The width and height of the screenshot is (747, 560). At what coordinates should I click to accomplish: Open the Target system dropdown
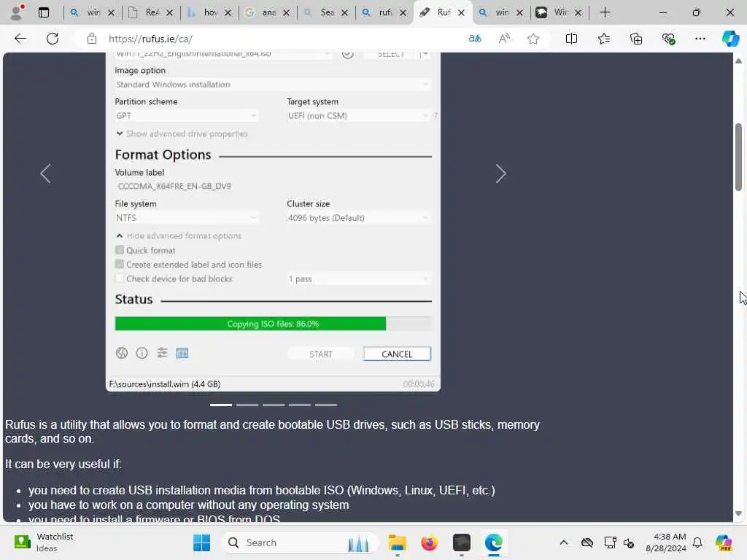(359, 116)
